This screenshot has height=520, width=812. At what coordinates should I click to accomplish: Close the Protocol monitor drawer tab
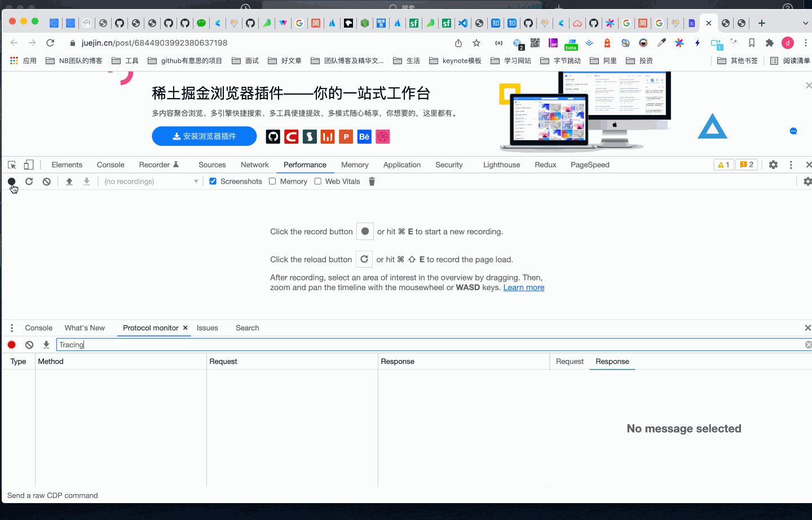(185, 328)
